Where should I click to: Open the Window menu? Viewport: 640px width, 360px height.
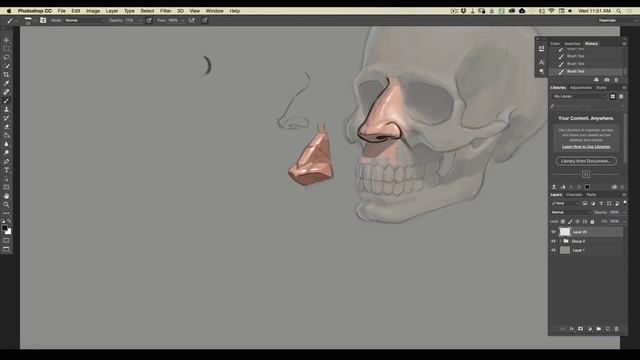(214, 11)
